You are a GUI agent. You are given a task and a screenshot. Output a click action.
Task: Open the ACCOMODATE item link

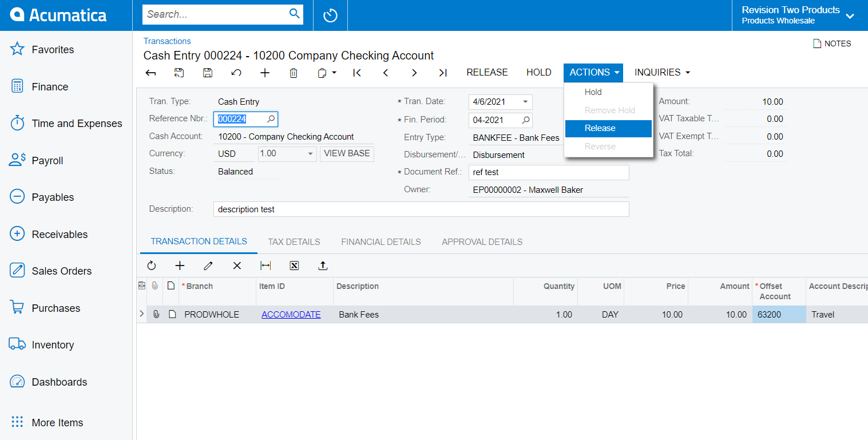coord(291,314)
